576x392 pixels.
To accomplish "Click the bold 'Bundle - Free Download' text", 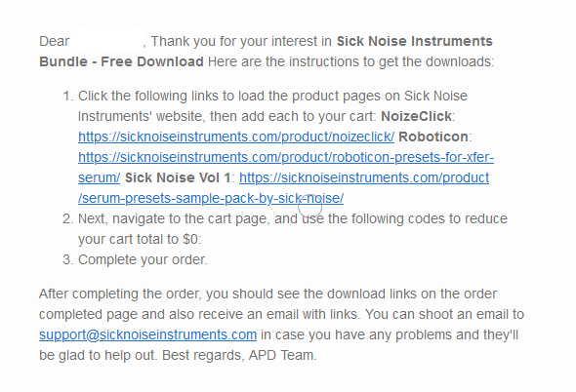I will pos(121,61).
